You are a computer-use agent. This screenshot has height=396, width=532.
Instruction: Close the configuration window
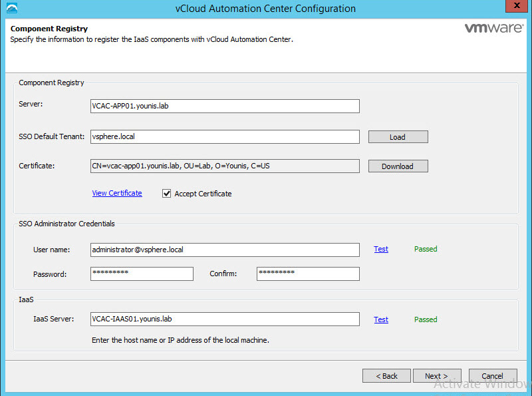coord(512,8)
